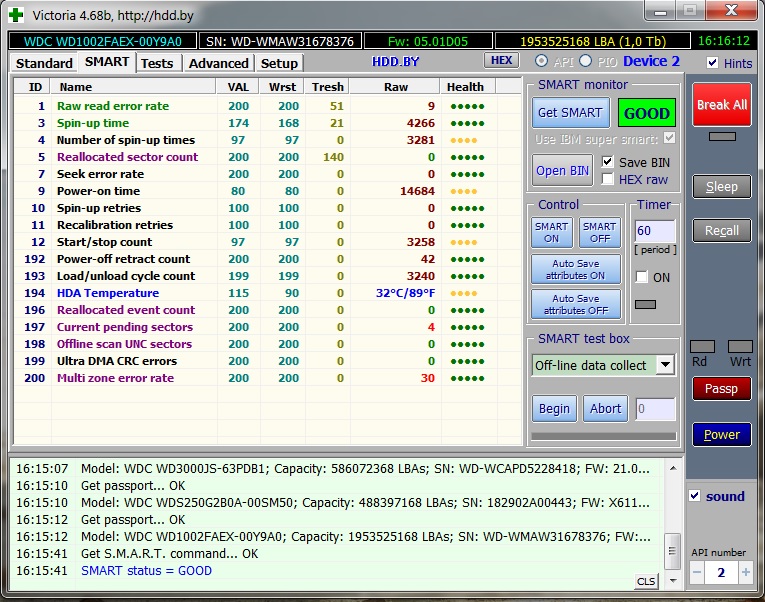765x602 pixels.
Task: Click the log scrollbar down arrow
Action: (x=673, y=581)
